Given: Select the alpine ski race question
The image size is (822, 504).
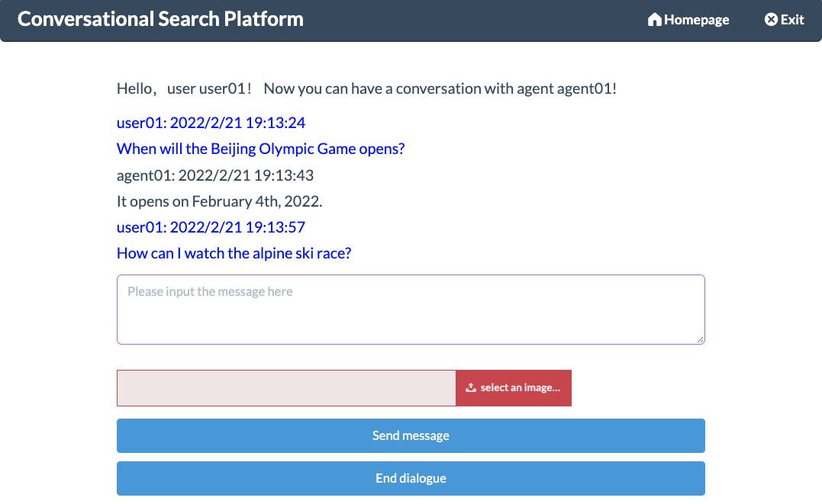Looking at the screenshot, I should [x=234, y=253].
